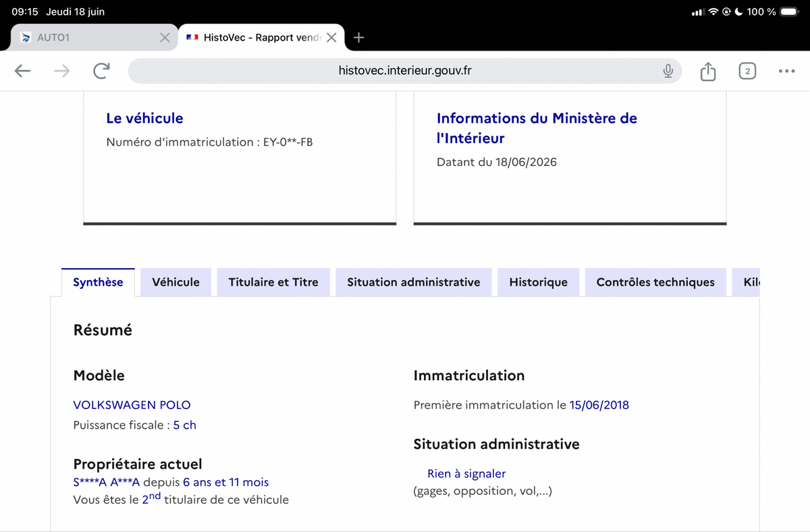Tap the Rien à signaler status

pos(466,474)
